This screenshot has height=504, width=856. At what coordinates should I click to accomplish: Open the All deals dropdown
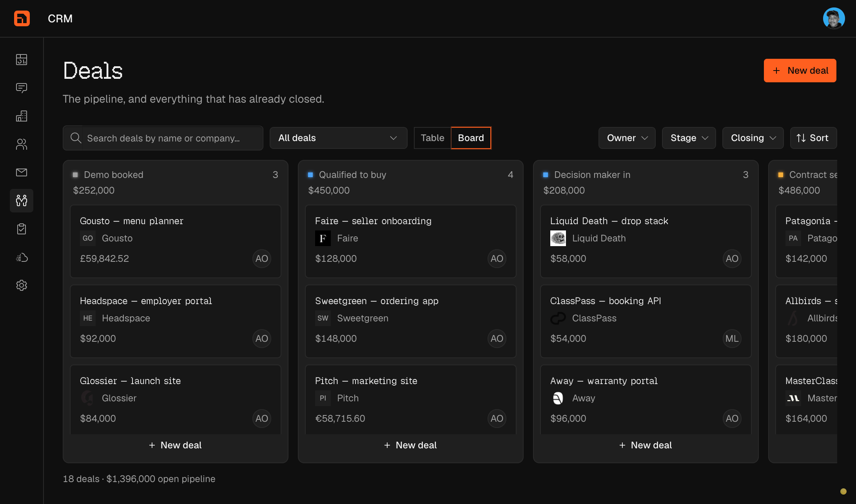click(x=339, y=138)
